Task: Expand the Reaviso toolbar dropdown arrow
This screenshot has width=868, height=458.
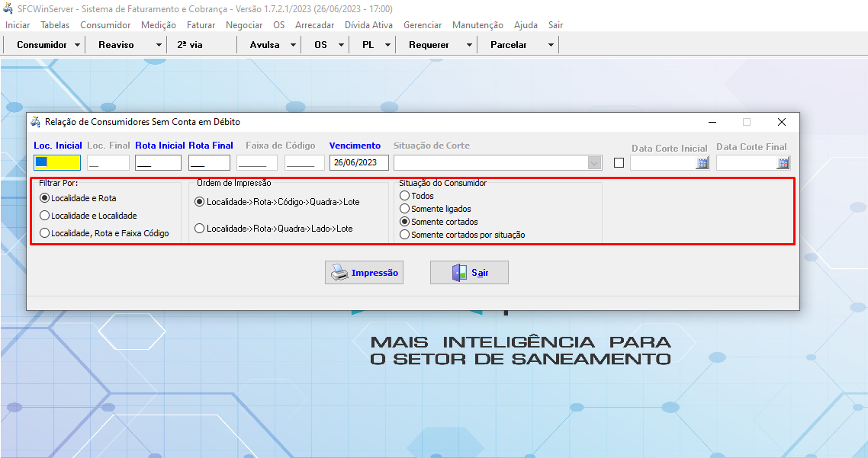Action: point(159,45)
